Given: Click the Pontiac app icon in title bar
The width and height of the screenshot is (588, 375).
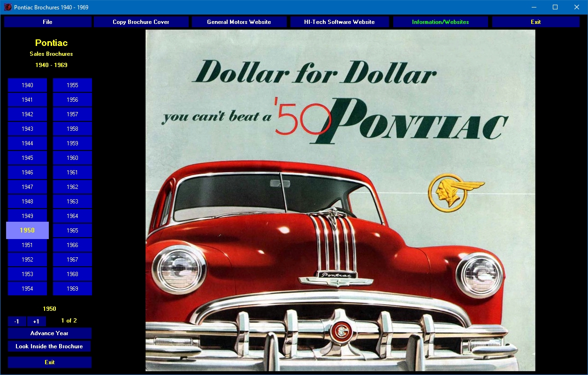Looking at the screenshot, I should [x=8, y=7].
